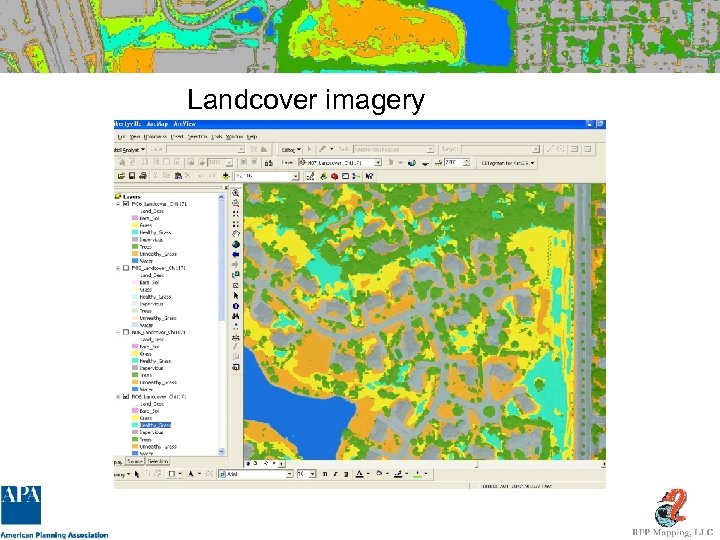The height and width of the screenshot is (540, 720).
Task: Click the Fixed Zoom In tool
Action: point(236,214)
